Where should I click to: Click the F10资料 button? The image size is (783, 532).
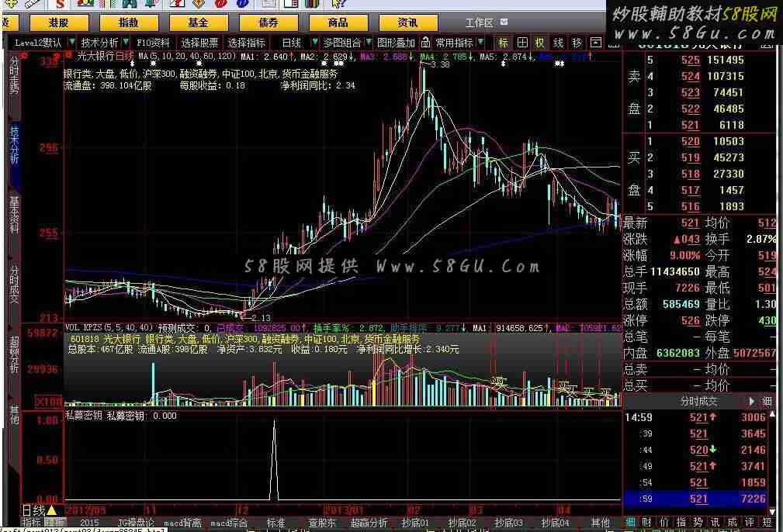[153, 43]
